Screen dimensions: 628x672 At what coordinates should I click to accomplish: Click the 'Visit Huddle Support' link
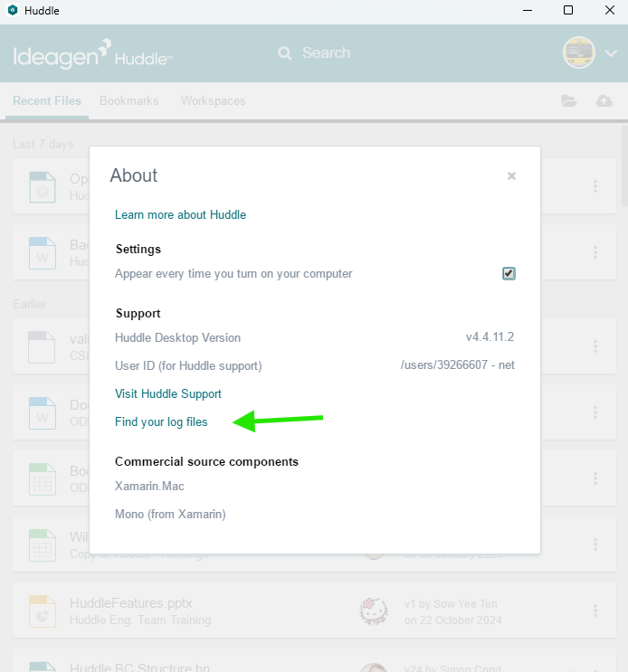pos(167,393)
